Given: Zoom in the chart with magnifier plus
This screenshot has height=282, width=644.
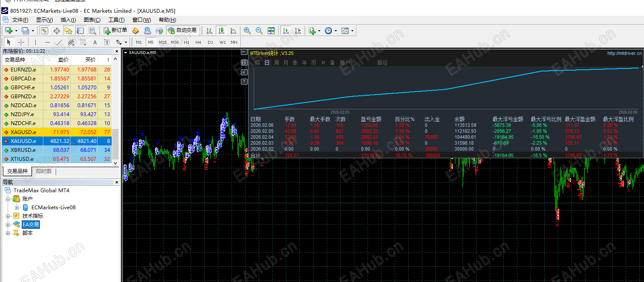Looking at the screenshot, I should click(247, 31).
